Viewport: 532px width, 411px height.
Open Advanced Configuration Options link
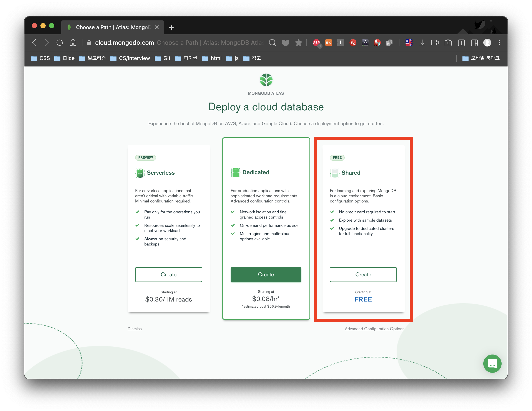(x=374, y=329)
